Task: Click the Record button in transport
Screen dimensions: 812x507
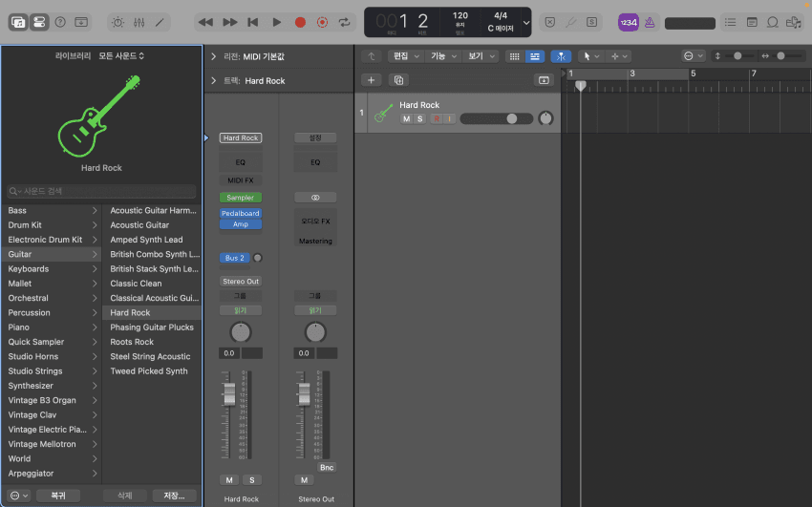Action: tap(300, 22)
